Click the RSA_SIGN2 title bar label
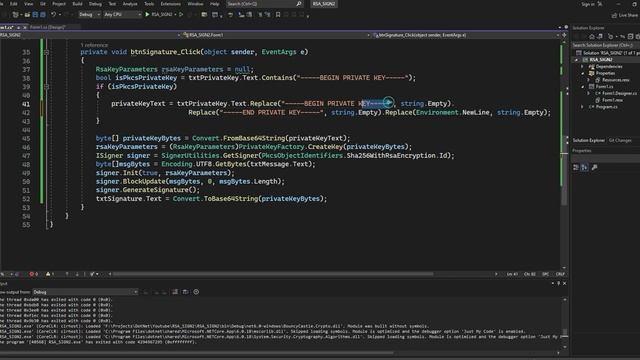 (x=324, y=4)
